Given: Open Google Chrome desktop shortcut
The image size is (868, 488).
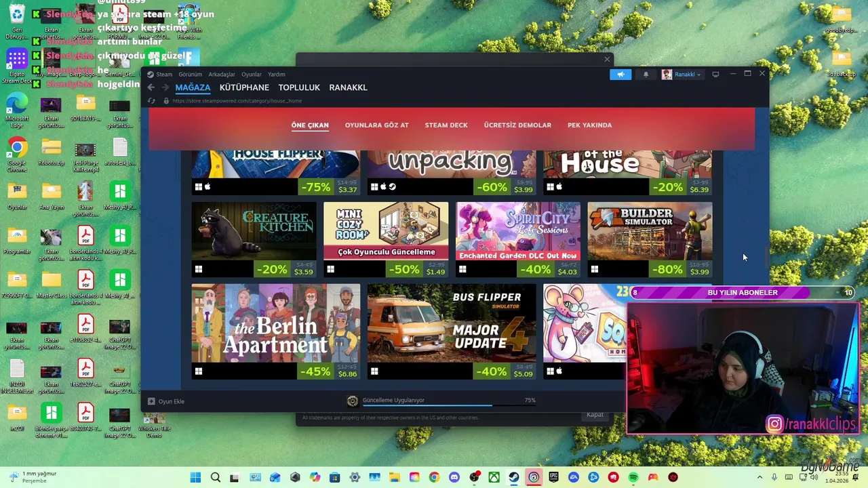Looking at the screenshot, I should coord(17,155).
